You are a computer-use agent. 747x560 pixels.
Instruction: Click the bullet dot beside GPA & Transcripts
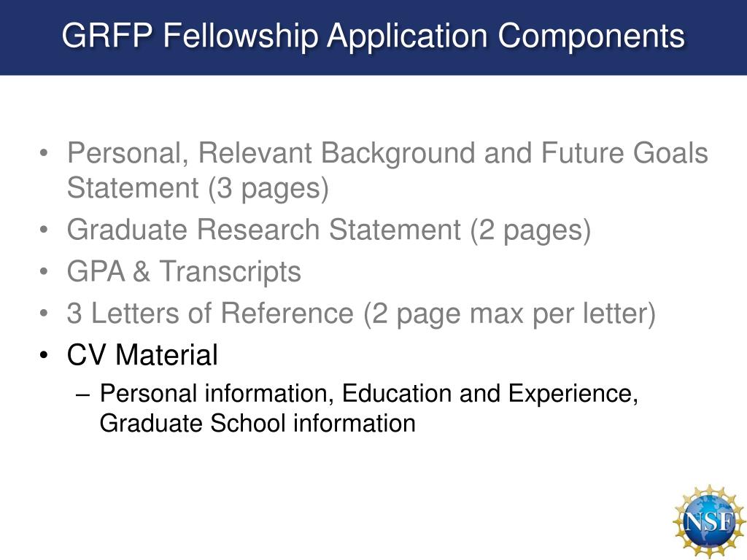(x=44, y=272)
